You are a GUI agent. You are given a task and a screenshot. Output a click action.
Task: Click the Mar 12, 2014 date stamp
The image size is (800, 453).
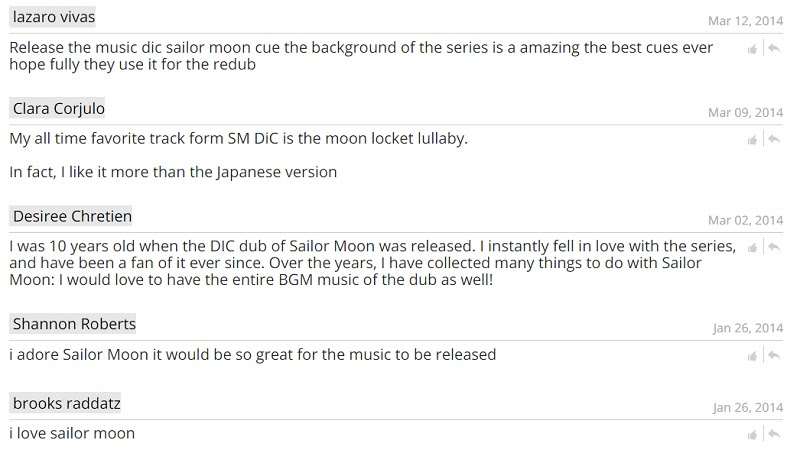(745, 21)
